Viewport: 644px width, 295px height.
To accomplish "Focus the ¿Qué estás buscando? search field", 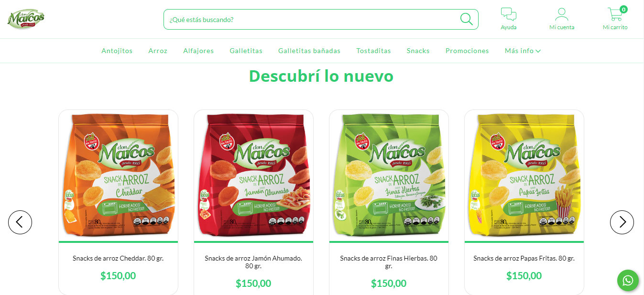I will click(311, 20).
